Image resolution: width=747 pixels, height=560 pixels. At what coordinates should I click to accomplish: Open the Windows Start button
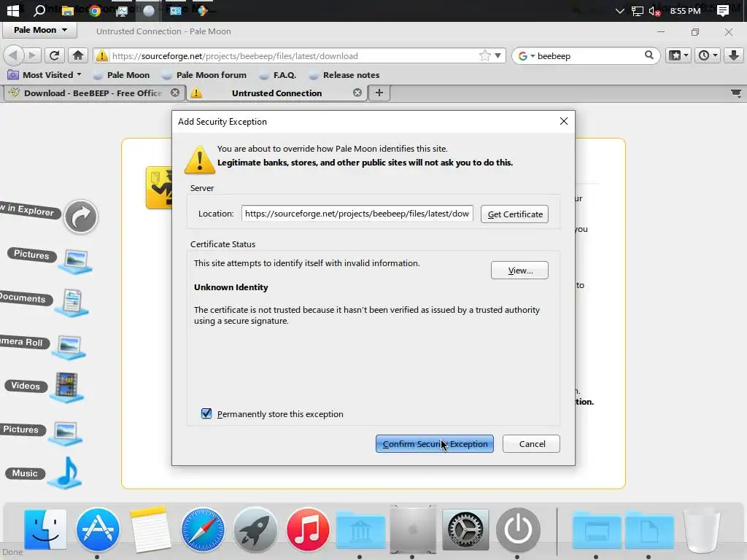tap(13, 10)
